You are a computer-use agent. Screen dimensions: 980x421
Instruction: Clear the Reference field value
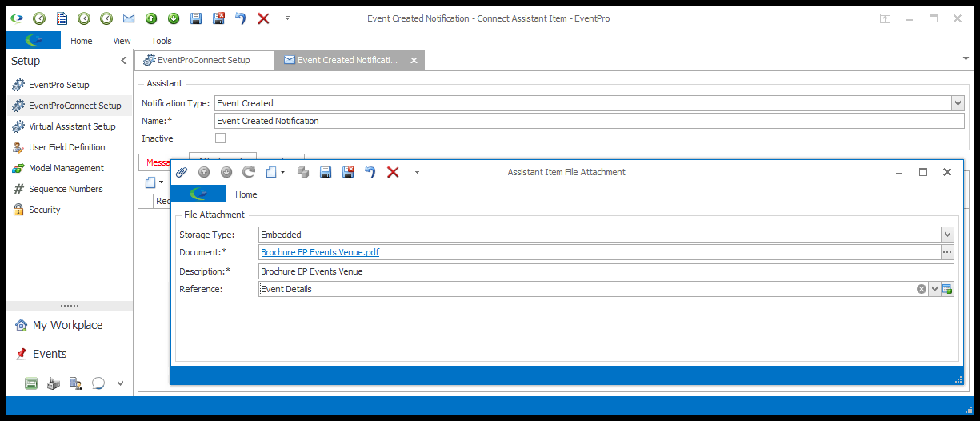(x=922, y=289)
